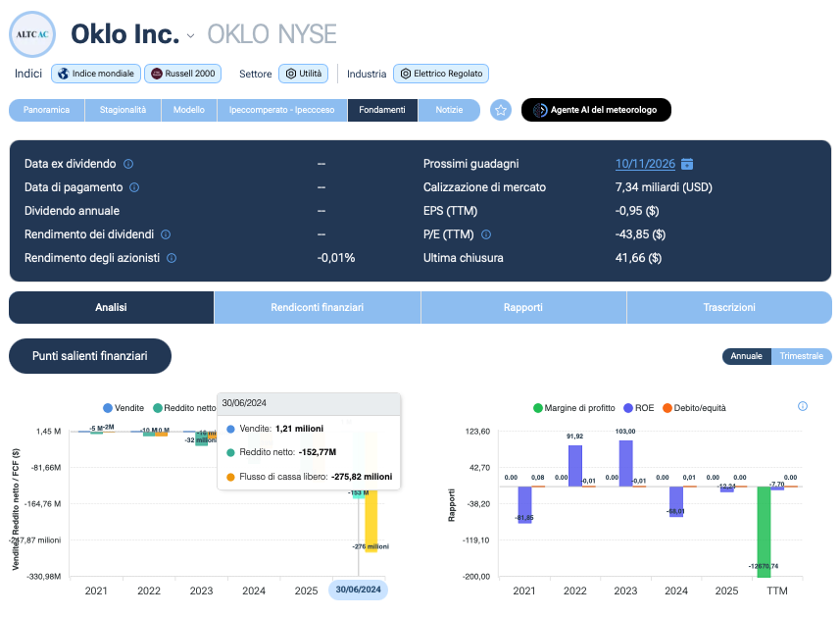Switch to Trimestrale view
This screenshot has width=840, height=617.
click(x=802, y=356)
